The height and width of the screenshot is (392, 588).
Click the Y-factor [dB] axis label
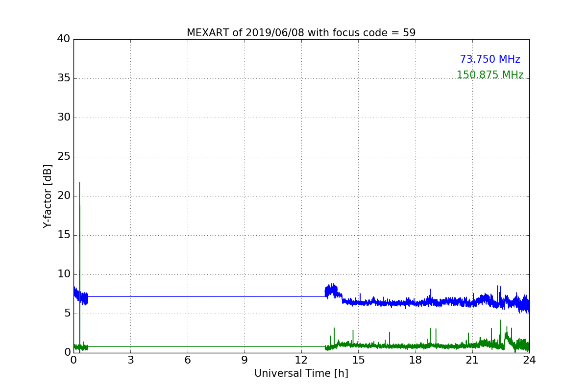coord(48,196)
